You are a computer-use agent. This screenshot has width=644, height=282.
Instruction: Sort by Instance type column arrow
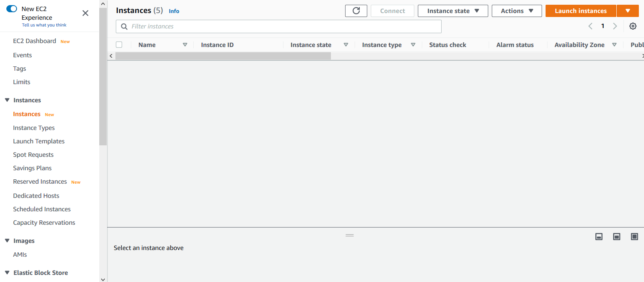point(413,45)
